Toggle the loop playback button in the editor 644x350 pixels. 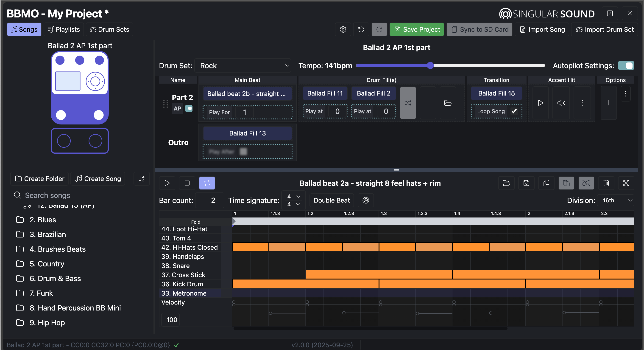click(x=207, y=183)
